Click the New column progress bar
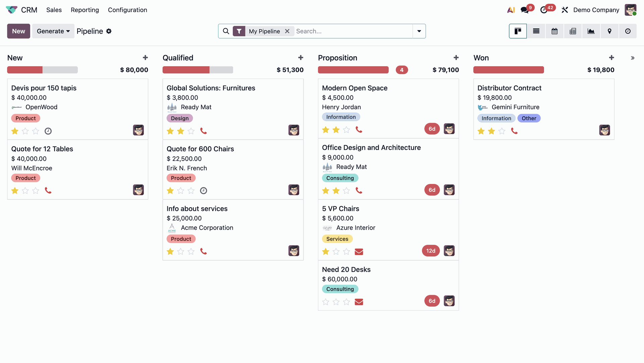The width and height of the screenshot is (644, 363). (42, 70)
